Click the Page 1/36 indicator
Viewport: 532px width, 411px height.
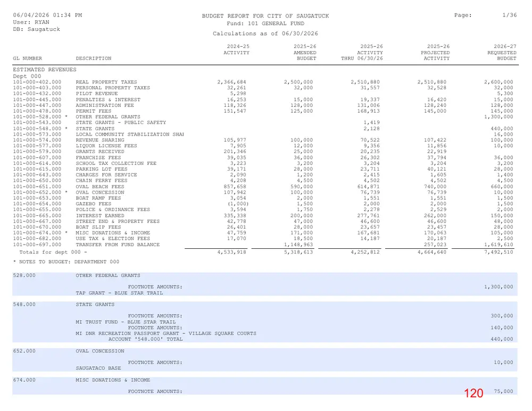click(x=486, y=15)
